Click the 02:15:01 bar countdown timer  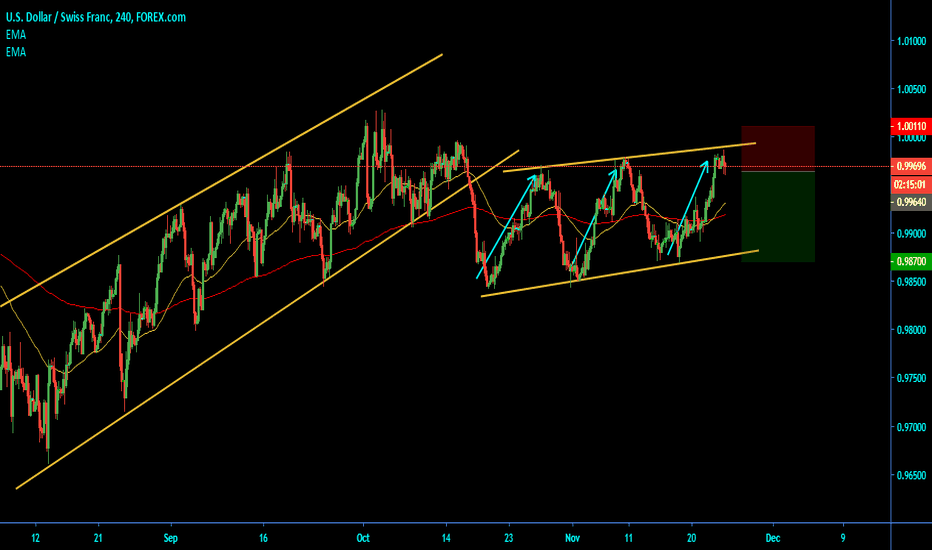coord(909,184)
